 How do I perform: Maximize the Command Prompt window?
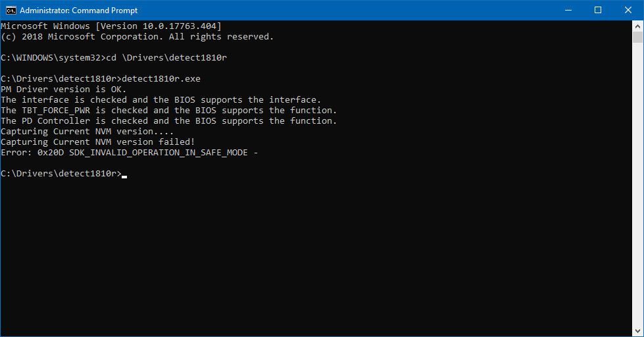598,10
